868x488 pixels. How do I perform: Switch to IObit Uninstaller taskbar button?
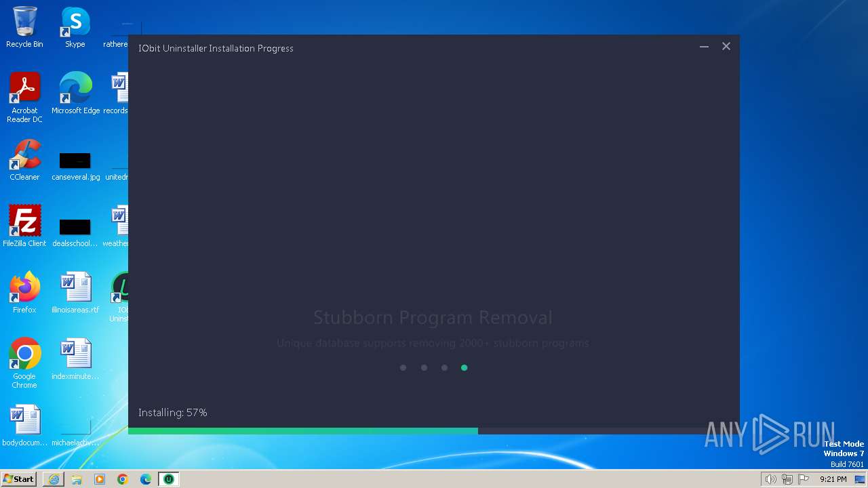(169, 479)
